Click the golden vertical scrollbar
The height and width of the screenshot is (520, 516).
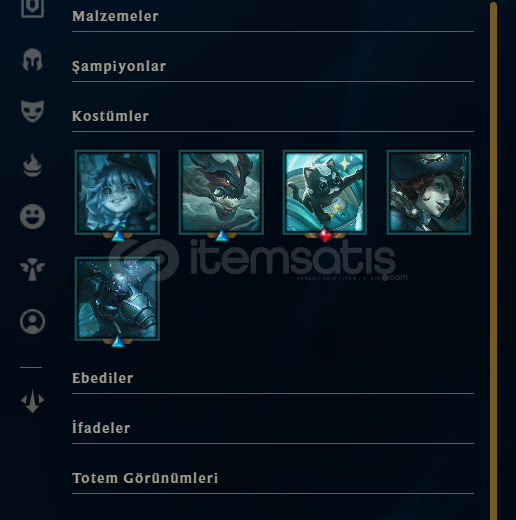tap(493, 260)
